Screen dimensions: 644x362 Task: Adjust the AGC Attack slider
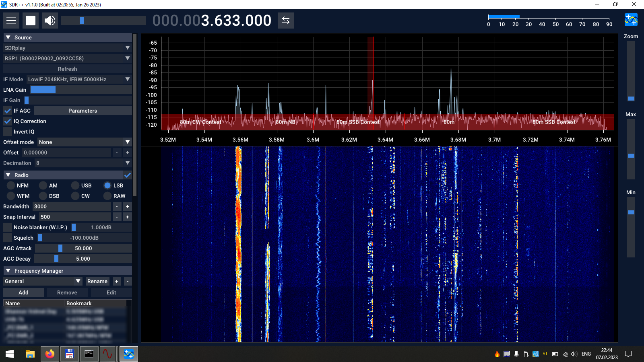83,248
